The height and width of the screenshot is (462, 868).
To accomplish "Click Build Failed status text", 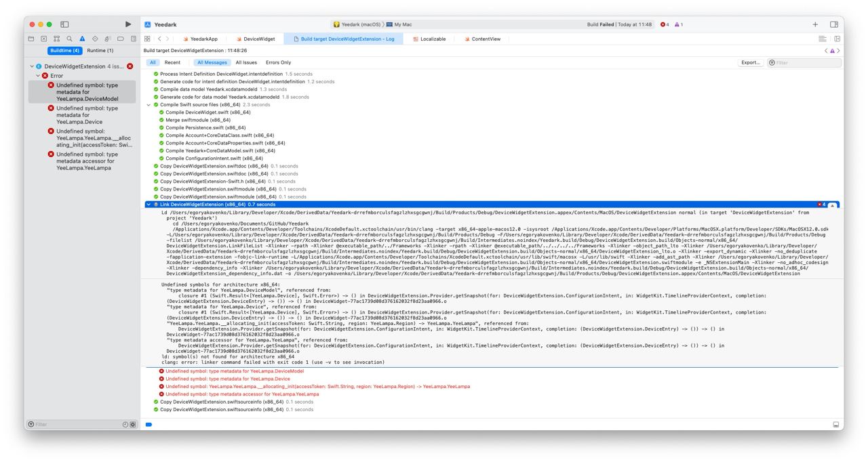I will point(602,24).
